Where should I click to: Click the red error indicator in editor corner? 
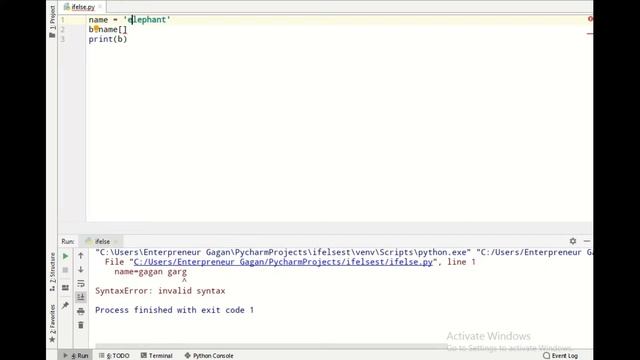point(590,19)
